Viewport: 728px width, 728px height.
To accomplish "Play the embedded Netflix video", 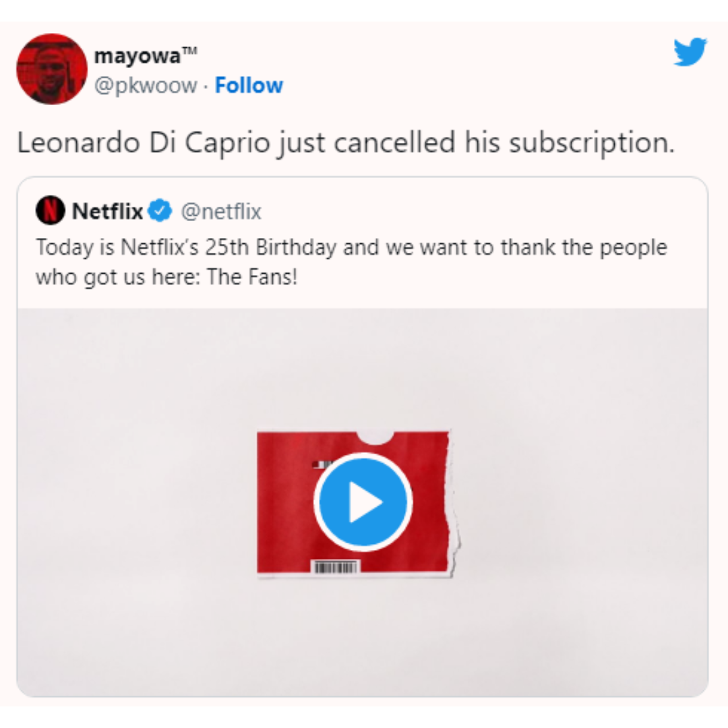I will click(363, 502).
